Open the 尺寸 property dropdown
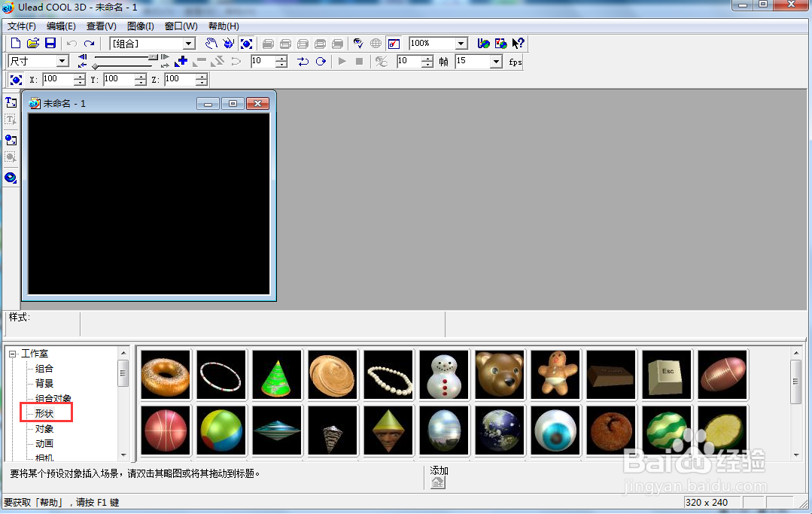 coord(62,61)
